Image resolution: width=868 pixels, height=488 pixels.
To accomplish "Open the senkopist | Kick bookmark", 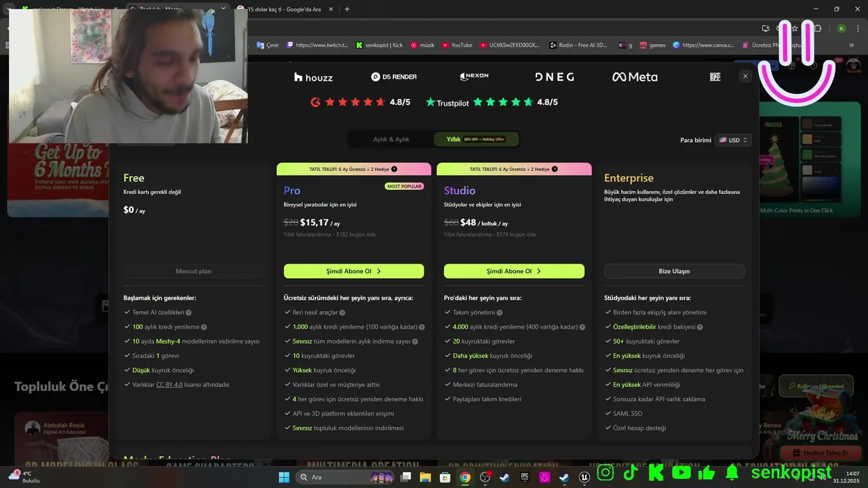I will pyautogui.click(x=379, y=45).
